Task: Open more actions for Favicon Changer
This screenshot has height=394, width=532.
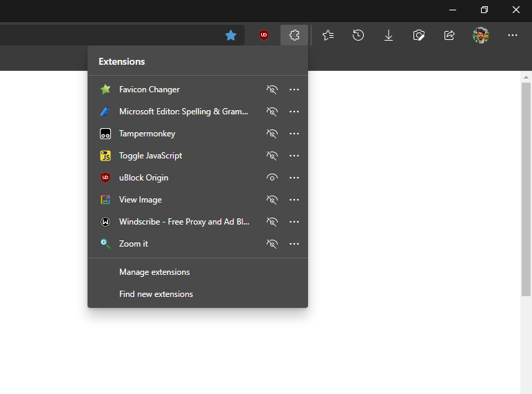Action: tap(294, 90)
